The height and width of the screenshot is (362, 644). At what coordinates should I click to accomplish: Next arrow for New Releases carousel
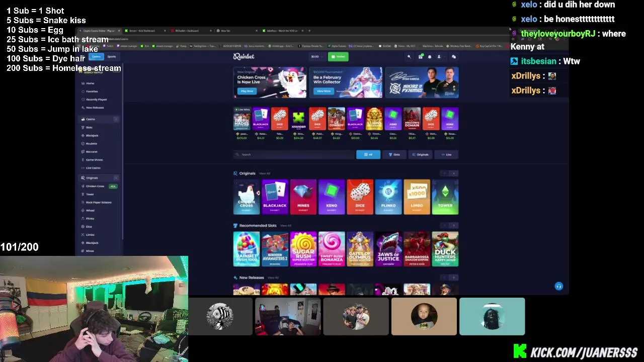(x=454, y=278)
